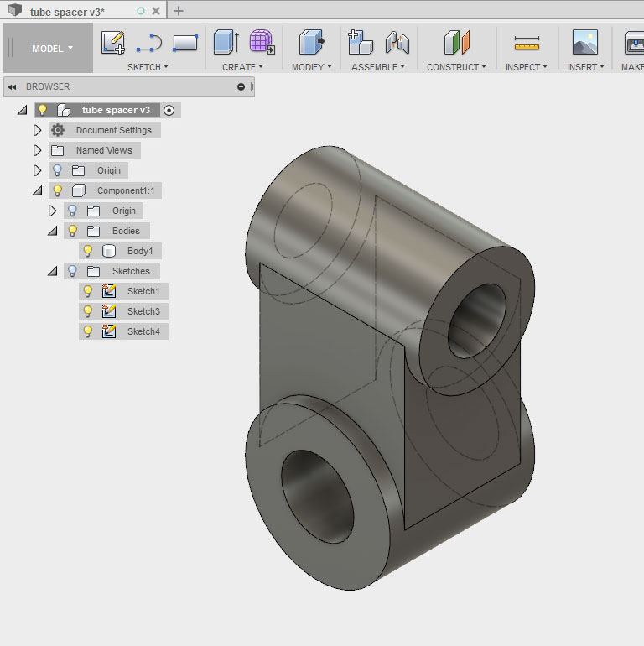644x646 pixels.
Task: Expand the Named Views node
Action: tap(37, 150)
